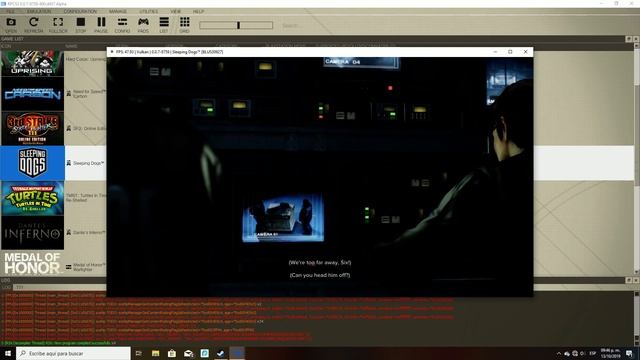
Task: Float the Log panel
Action: click(x=629, y=280)
